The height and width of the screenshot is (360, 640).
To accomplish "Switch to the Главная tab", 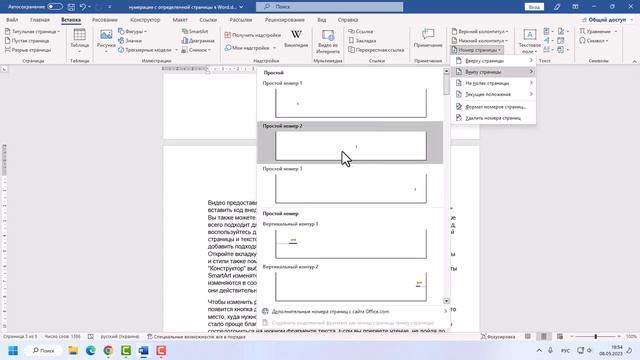I will 40,20.
